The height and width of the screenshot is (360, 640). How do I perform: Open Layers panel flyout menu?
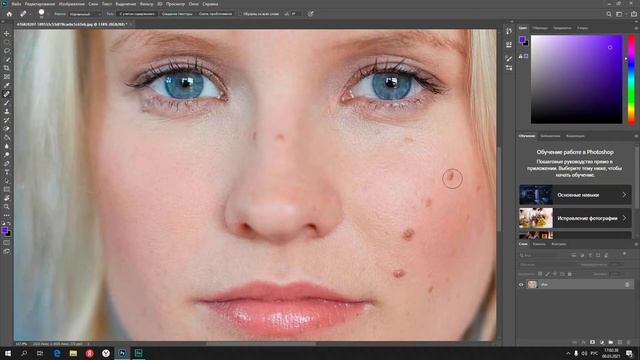click(x=636, y=244)
